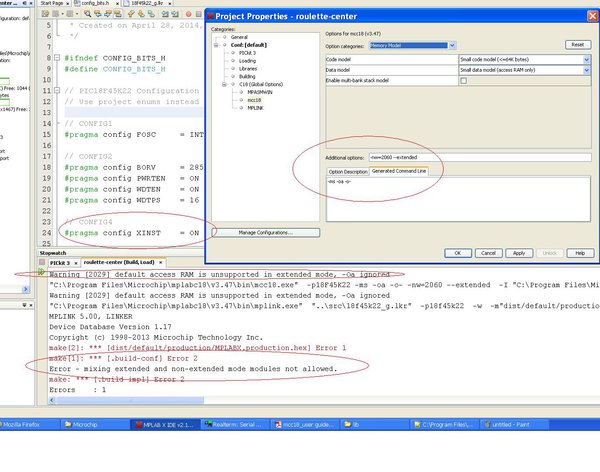Collapse Conf: [default] tree node
Screen dimensions: 600x472
point(216,45)
